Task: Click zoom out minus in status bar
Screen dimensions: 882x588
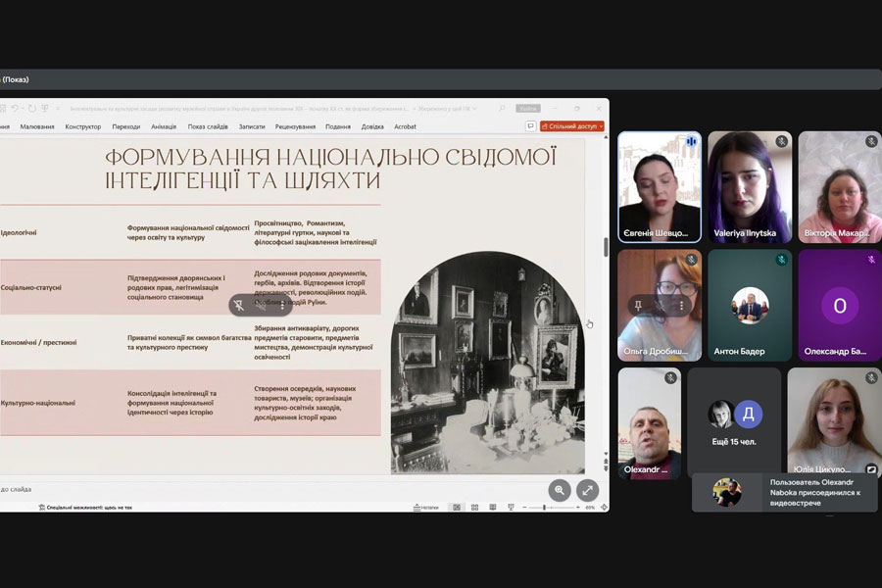Action: [524, 508]
